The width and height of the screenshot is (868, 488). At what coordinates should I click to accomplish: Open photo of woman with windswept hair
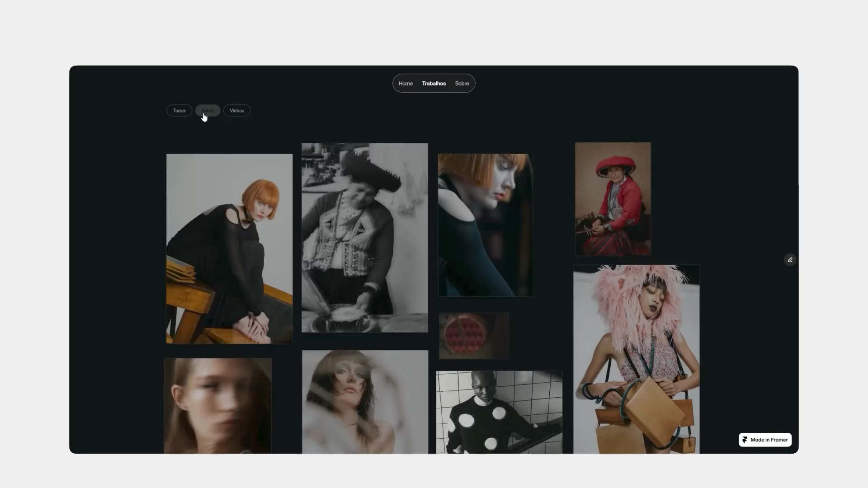365,402
